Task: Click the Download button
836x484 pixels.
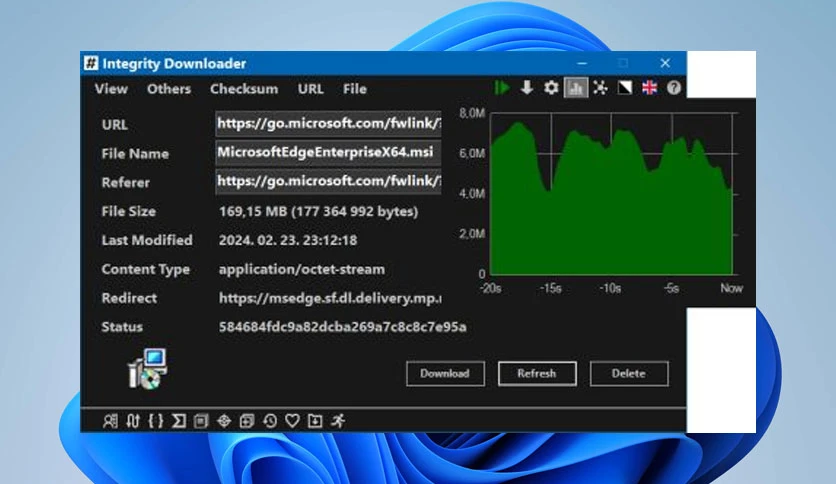Action: click(445, 374)
